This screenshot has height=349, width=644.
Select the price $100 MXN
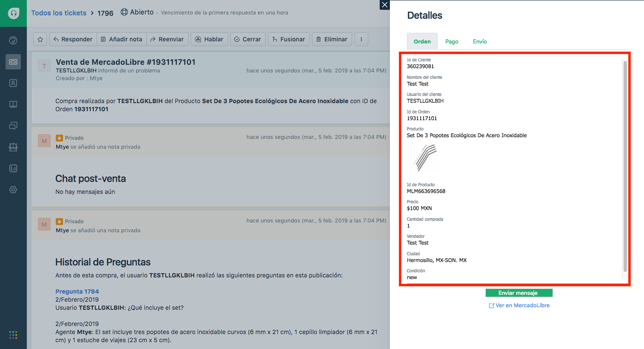[x=419, y=208]
